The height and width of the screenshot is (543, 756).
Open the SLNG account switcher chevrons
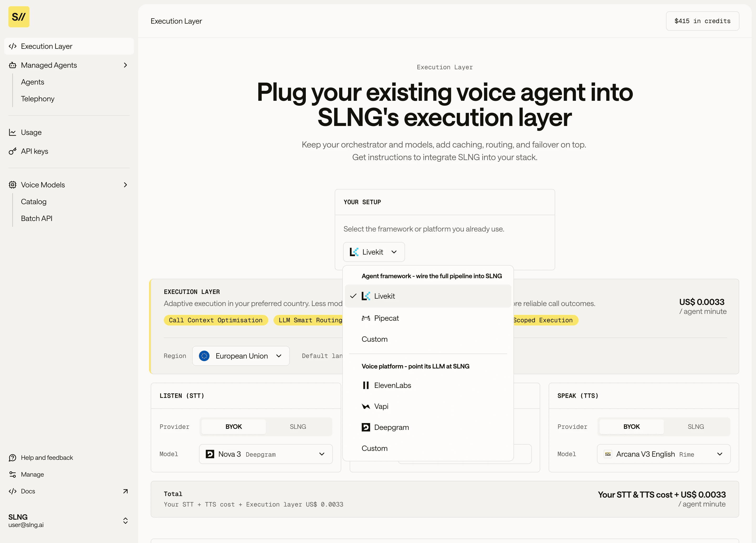pyautogui.click(x=125, y=521)
